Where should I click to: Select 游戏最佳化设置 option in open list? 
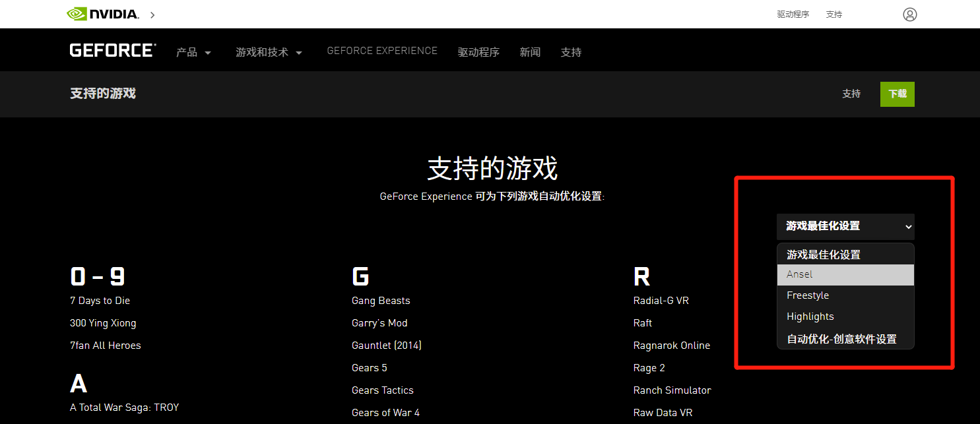(x=845, y=255)
